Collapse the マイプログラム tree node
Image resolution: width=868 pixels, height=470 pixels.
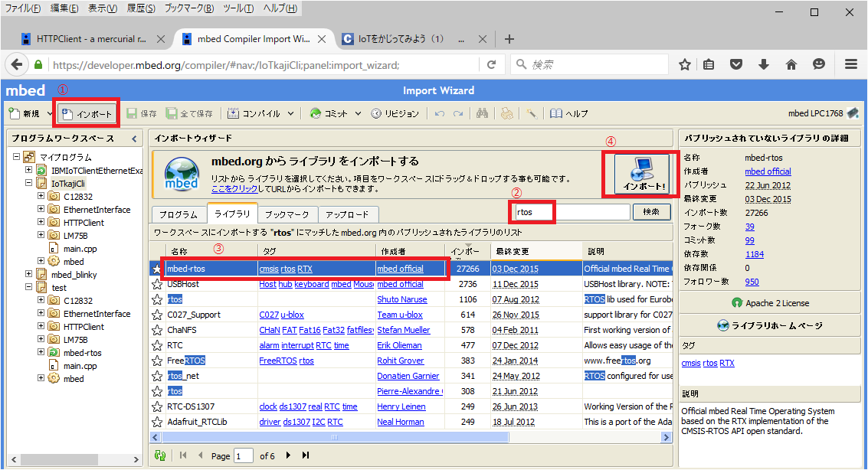coord(16,157)
